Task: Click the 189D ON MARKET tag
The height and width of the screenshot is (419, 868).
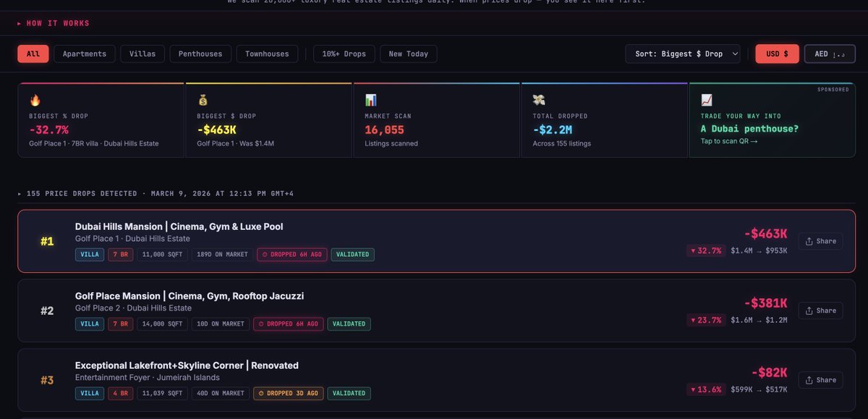Action: point(223,255)
